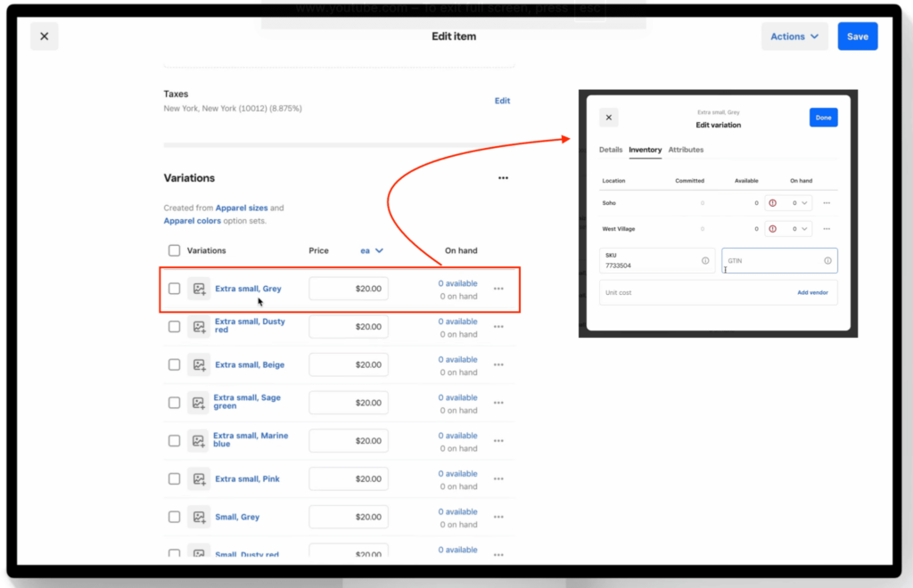This screenshot has width=913, height=588.
Task: Click the blue Save button
Action: pyautogui.click(x=857, y=37)
